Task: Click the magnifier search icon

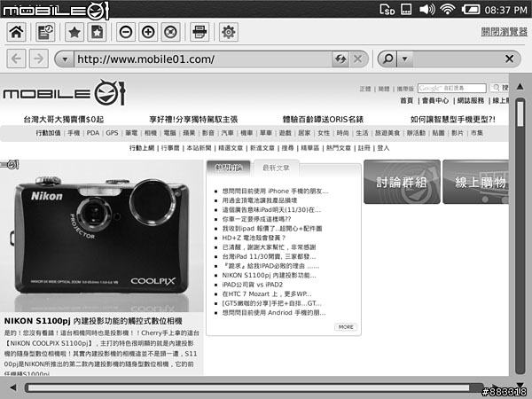Action: pyautogui.click(x=387, y=59)
